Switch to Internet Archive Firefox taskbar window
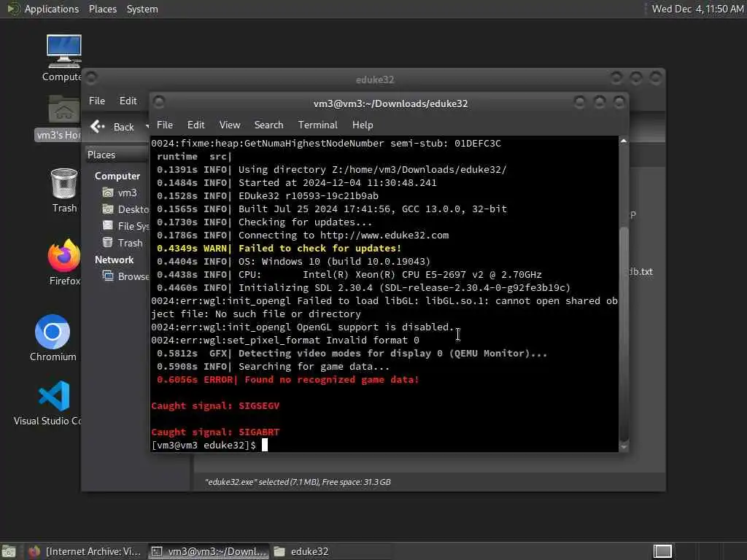 click(x=84, y=551)
